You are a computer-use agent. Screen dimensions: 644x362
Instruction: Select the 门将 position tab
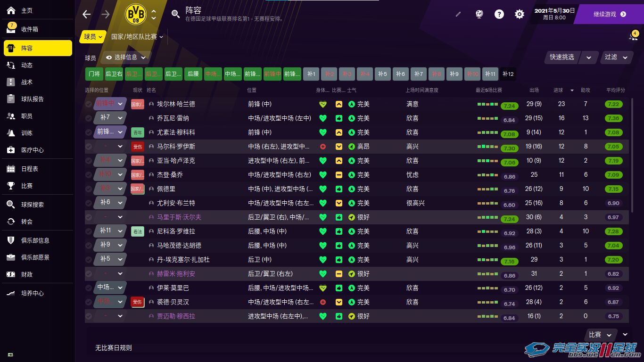[94, 74]
